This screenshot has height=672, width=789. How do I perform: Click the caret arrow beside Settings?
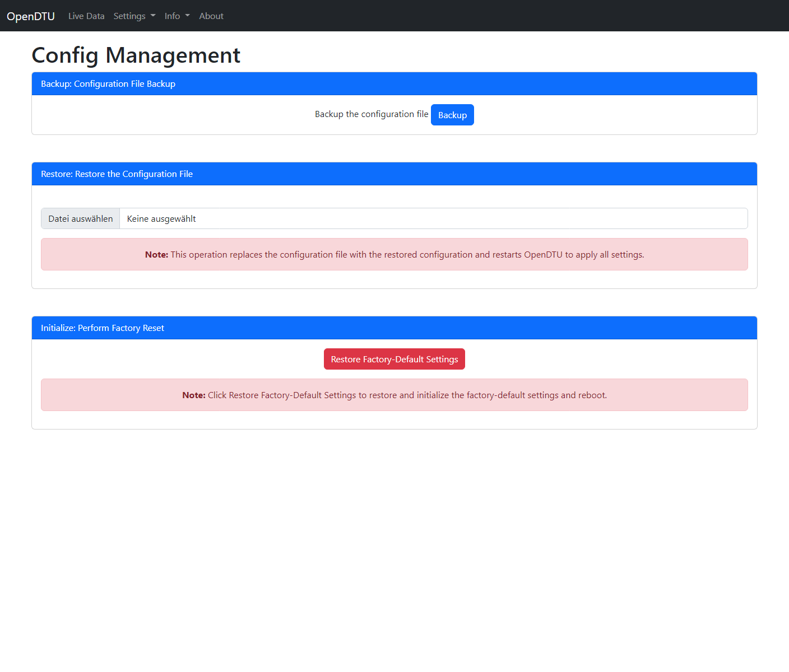click(x=153, y=16)
